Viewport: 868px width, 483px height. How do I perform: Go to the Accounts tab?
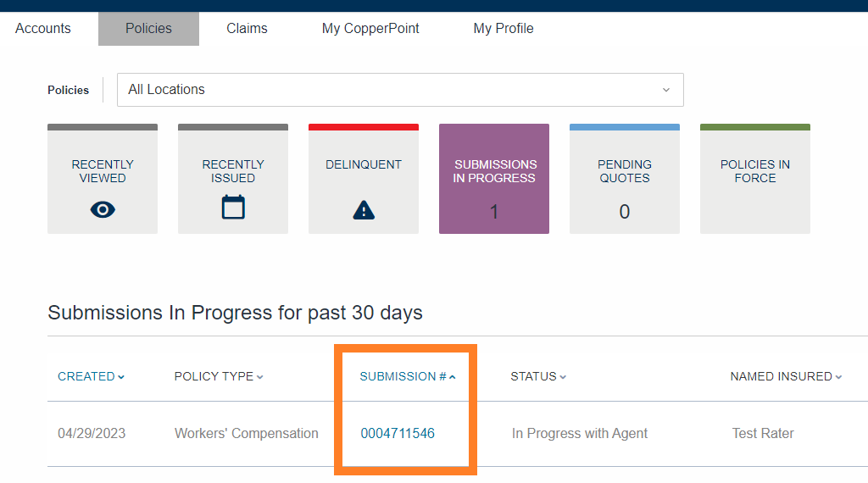click(43, 28)
